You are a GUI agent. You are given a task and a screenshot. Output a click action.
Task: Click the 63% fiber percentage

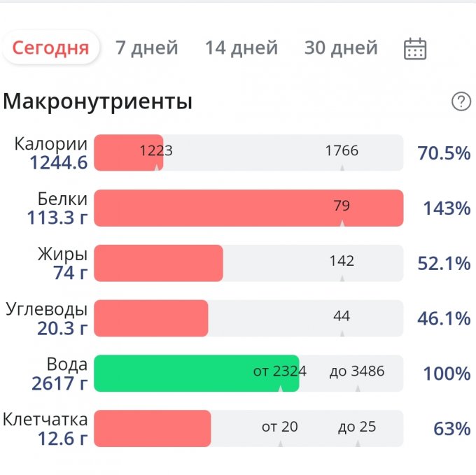(x=451, y=429)
